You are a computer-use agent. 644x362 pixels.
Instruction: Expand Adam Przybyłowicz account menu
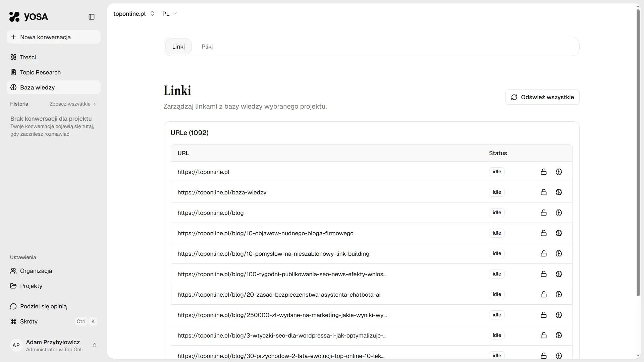tap(54, 345)
